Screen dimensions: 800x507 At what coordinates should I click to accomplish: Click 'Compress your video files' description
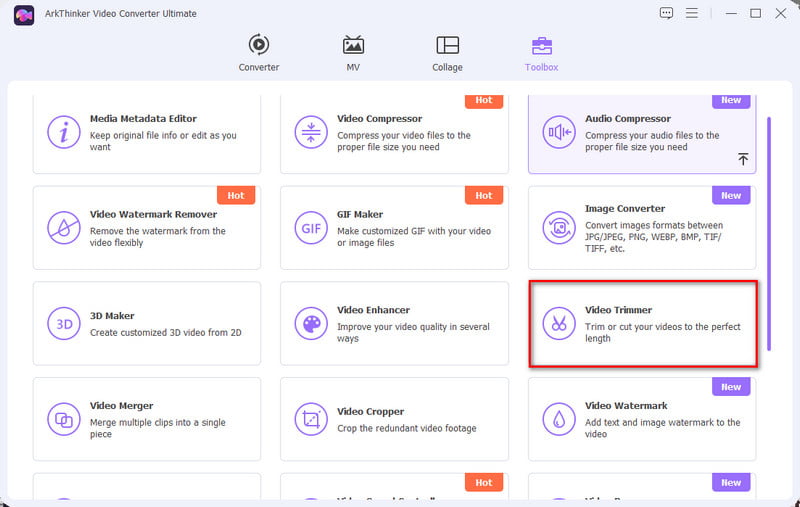click(x=404, y=141)
